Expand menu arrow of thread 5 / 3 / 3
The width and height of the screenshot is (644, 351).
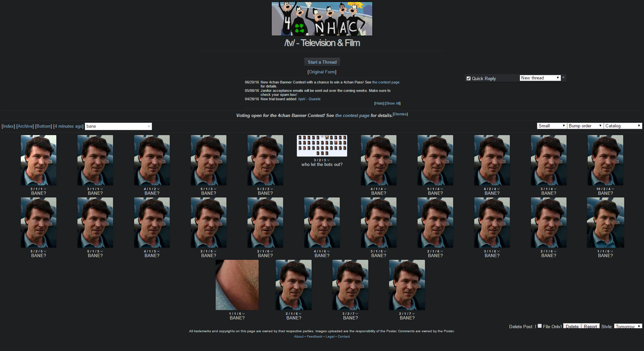click(272, 189)
